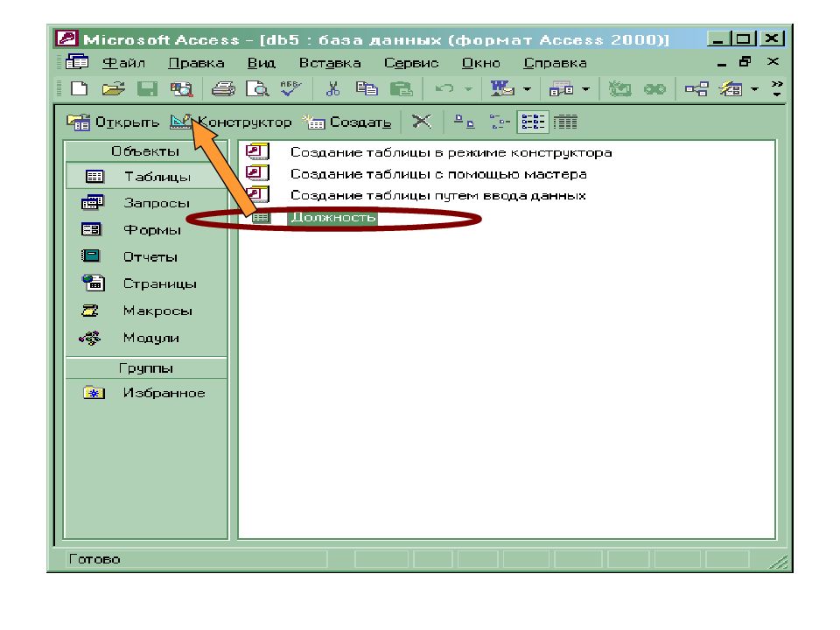
Task: Click the Office Links Word icon
Action: click(x=502, y=88)
